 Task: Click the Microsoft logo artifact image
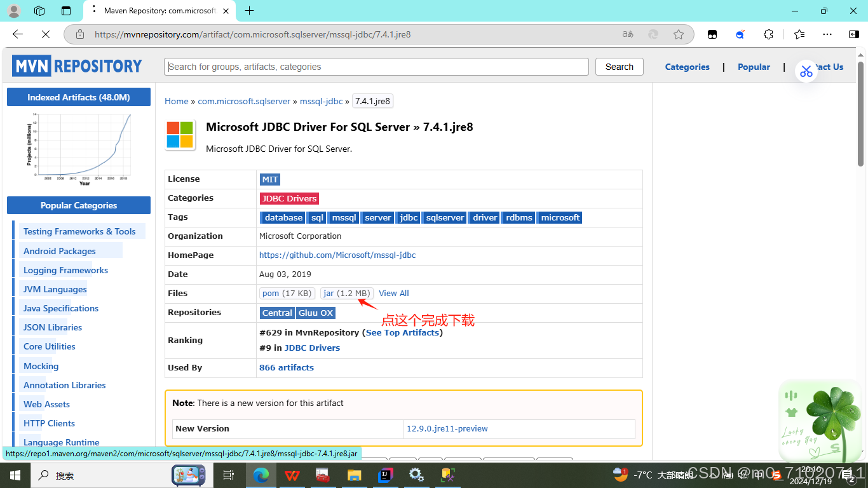coord(180,135)
